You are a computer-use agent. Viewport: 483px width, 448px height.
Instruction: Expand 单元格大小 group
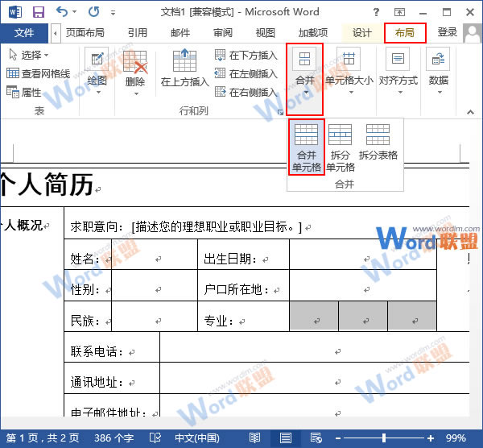point(349,72)
